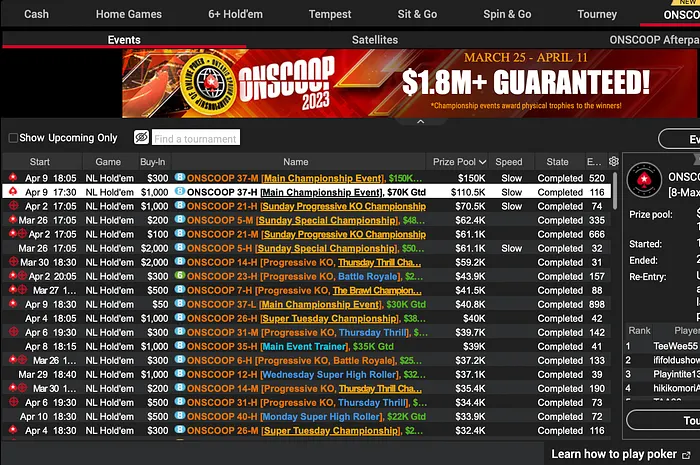Click 8-max badge on ONSCOOP 40-H row

179,415
